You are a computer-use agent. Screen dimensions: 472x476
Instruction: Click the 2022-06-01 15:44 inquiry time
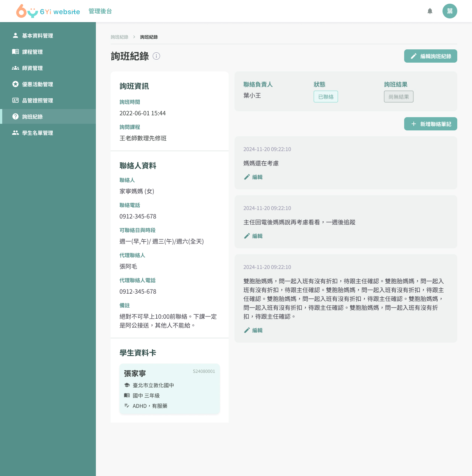tap(143, 113)
